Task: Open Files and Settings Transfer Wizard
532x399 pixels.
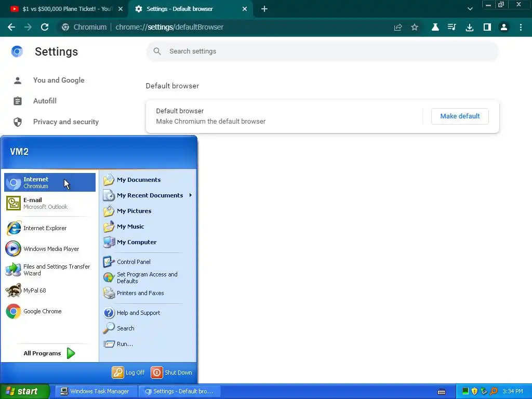Action: click(50, 270)
